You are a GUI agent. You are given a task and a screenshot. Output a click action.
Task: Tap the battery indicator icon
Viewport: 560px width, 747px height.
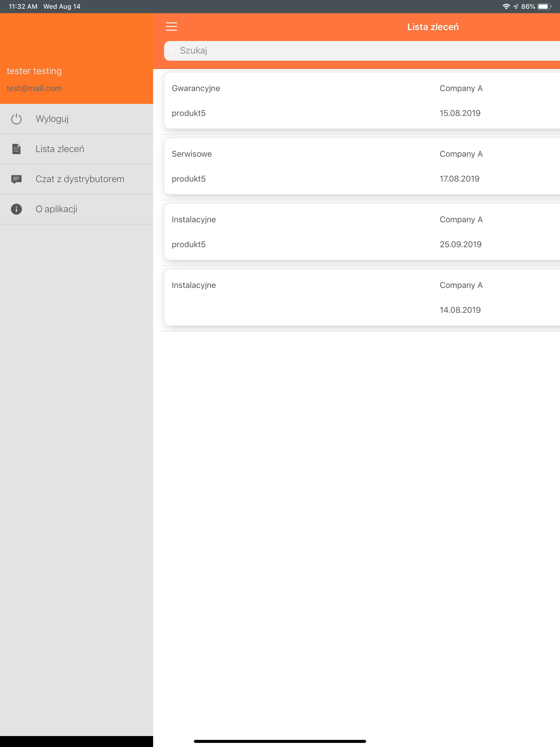[x=544, y=6]
